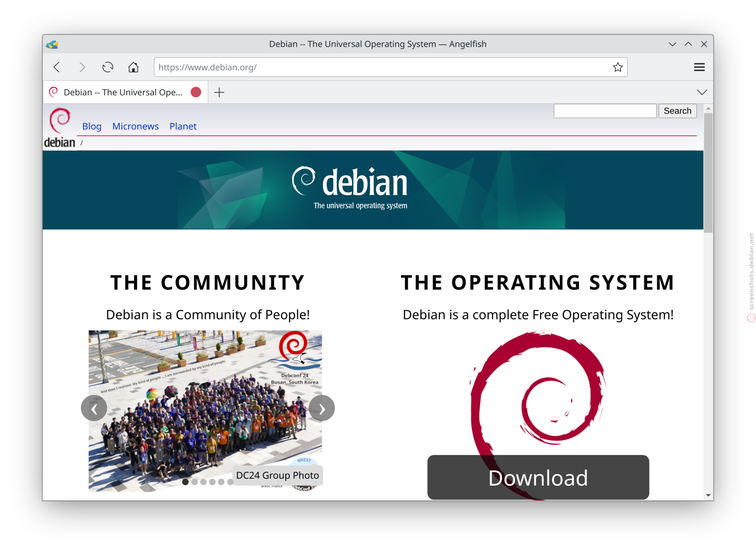Open the Micronews link
Screen dimensions: 756x551
coord(135,126)
